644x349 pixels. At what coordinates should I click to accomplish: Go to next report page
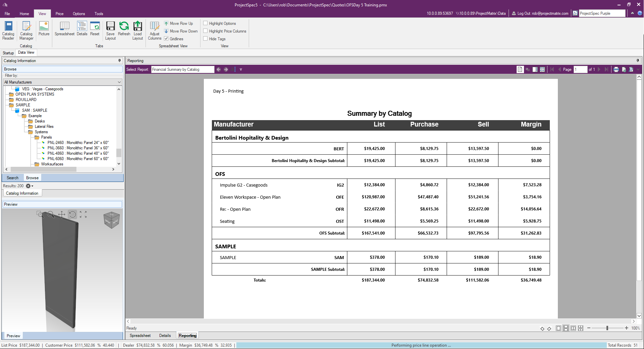(x=599, y=69)
